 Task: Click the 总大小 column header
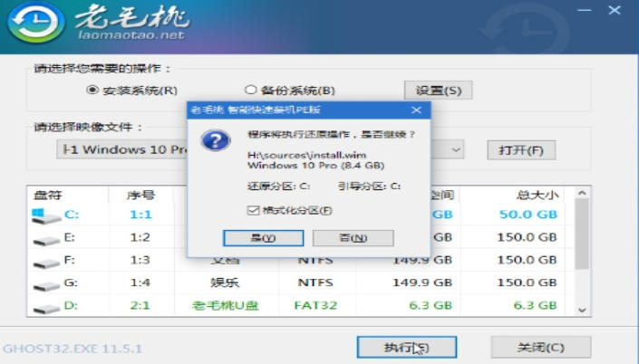(x=537, y=195)
